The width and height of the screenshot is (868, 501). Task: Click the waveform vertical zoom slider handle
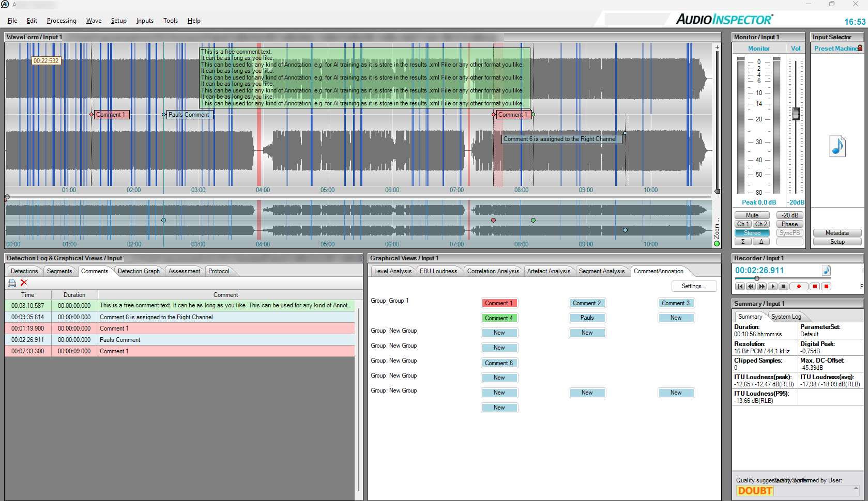717,192
